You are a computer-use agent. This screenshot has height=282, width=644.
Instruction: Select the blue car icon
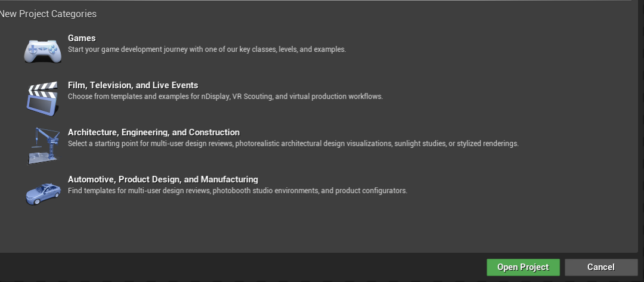pos(43,193)
